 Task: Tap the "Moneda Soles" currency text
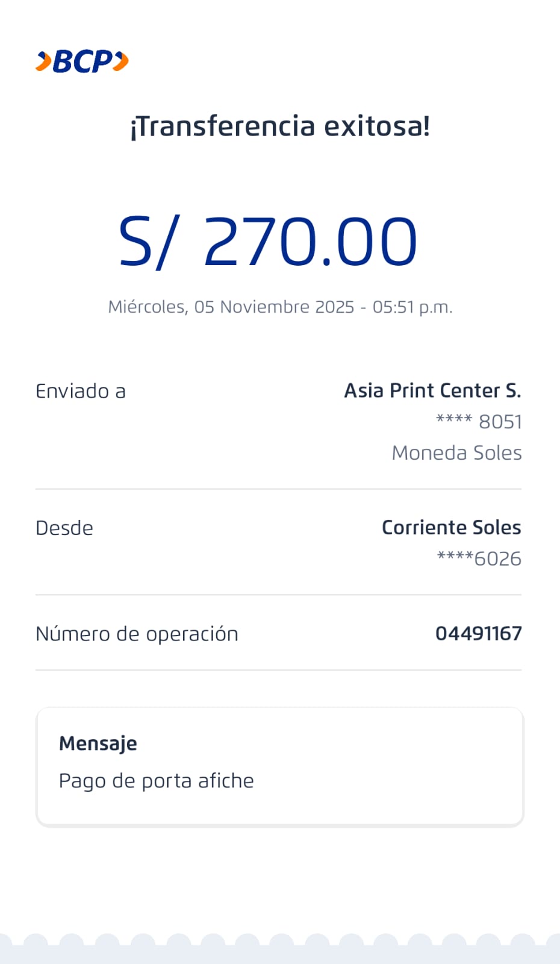pos(456,453)
